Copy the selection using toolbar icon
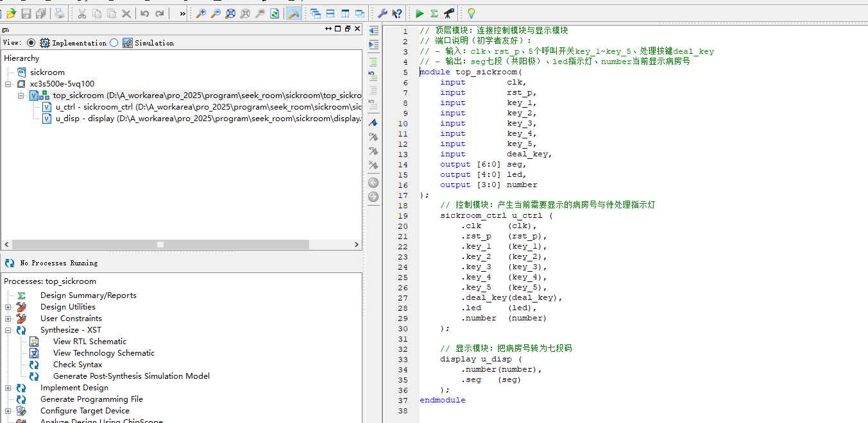Image resolution: width=868 pixels, height=423 pixels. (97, 13)
